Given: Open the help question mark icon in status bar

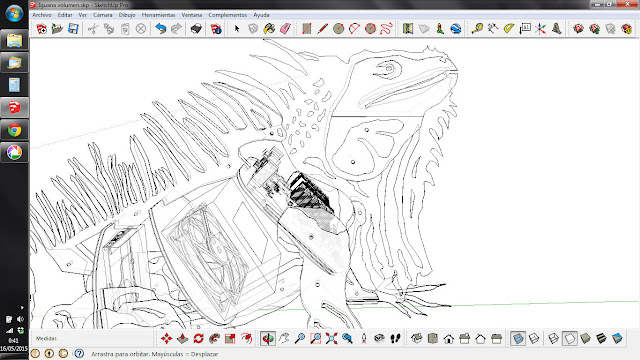Looking at the screenshot, I should pyautogui.click(x=79, y=353).
